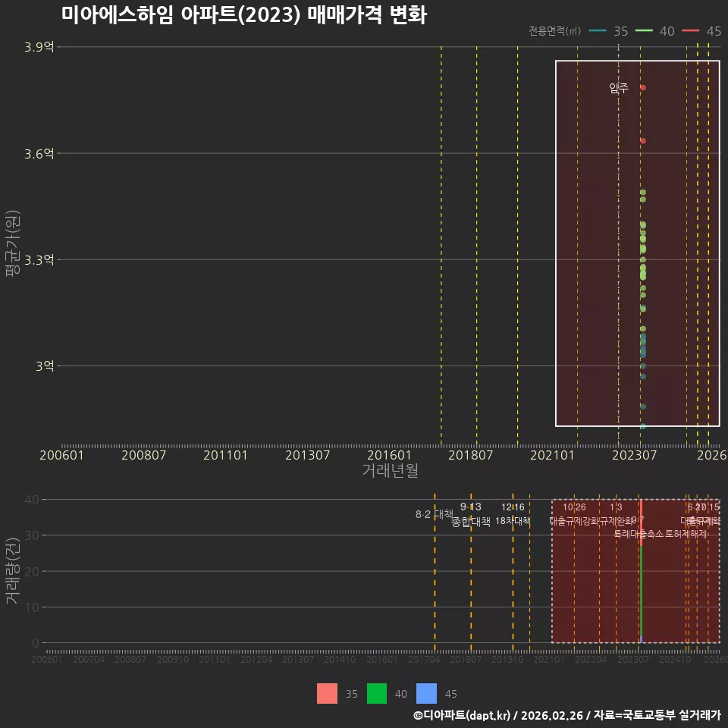Screen dimensions: 728x728
Task: Click 202307 on the price chart axis
Action: (634, 455)
